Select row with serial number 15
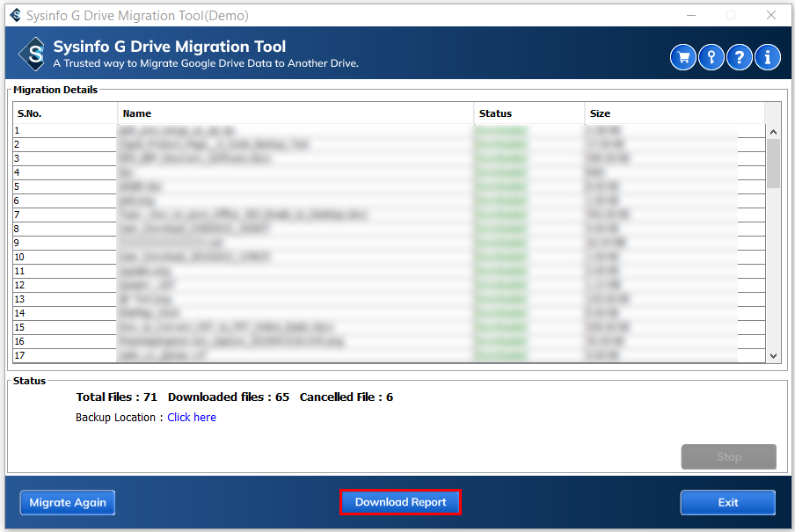 pos(389,328)
